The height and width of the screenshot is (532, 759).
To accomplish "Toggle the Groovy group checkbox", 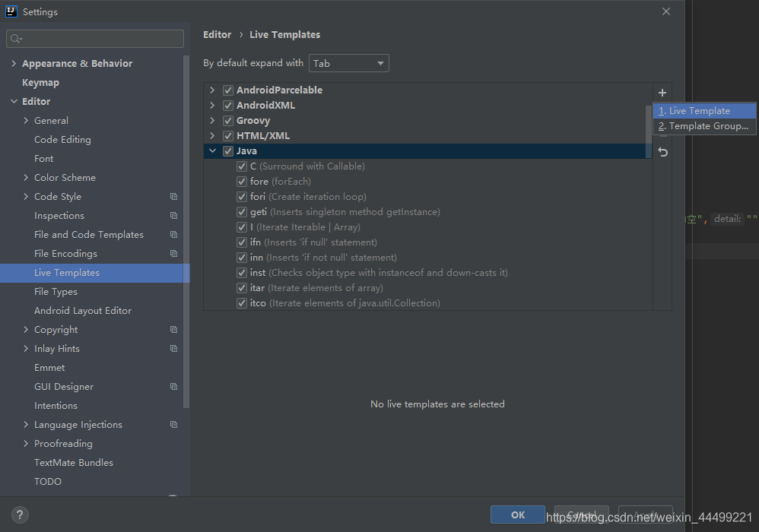I will pos(228,120).
